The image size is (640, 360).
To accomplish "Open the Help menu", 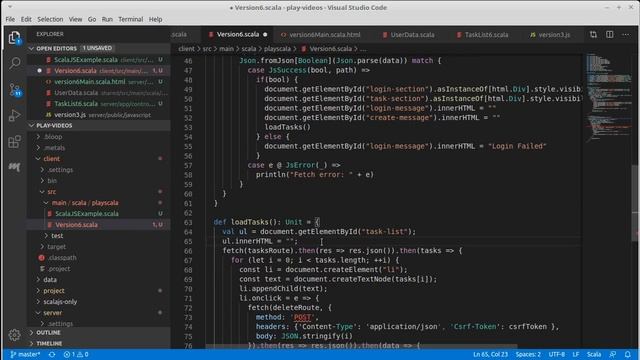I will 156,19.
